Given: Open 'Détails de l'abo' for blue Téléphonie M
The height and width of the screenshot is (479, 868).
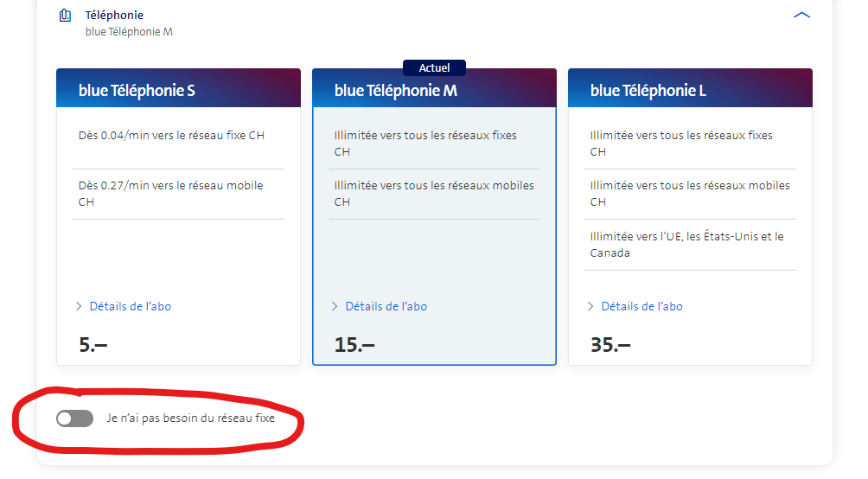Looking at the screenshot, I should (x=386, y=306).
